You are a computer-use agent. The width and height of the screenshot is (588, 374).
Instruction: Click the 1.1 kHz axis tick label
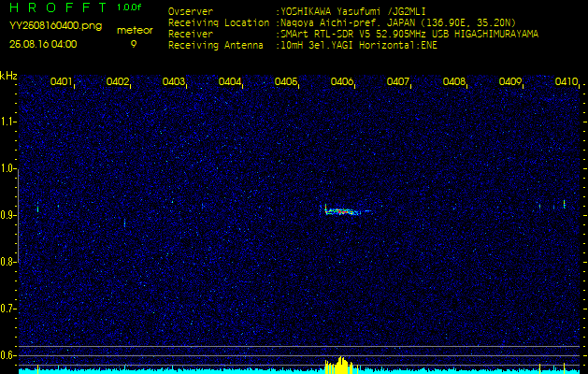tap(7, 122)
